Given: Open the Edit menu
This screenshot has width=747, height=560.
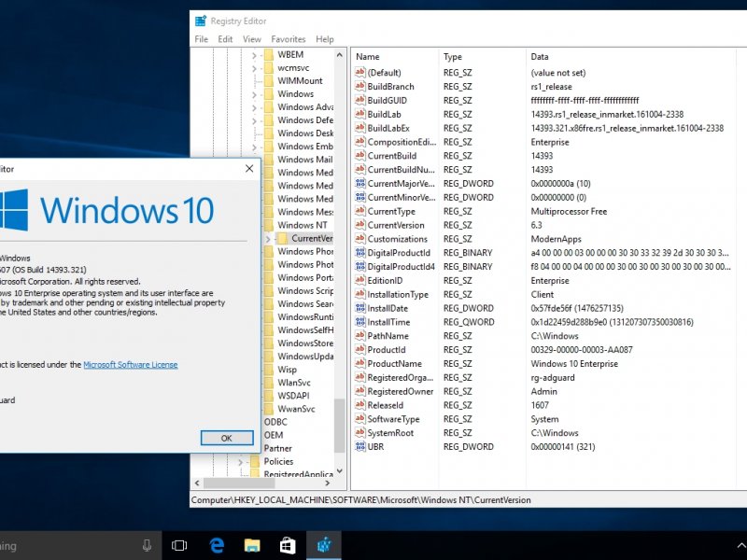Looking at the screenshot, I should pos(225,39).
